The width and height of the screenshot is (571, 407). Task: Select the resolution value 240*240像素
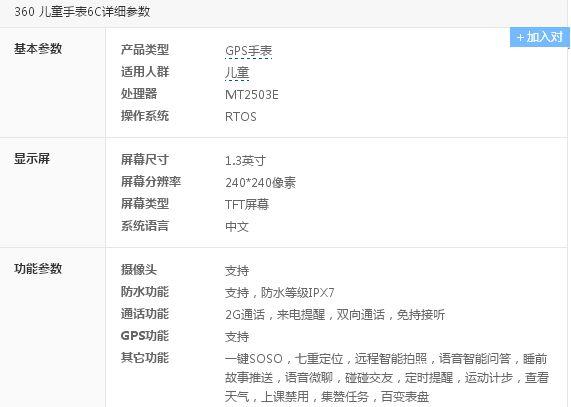(260, 183)
